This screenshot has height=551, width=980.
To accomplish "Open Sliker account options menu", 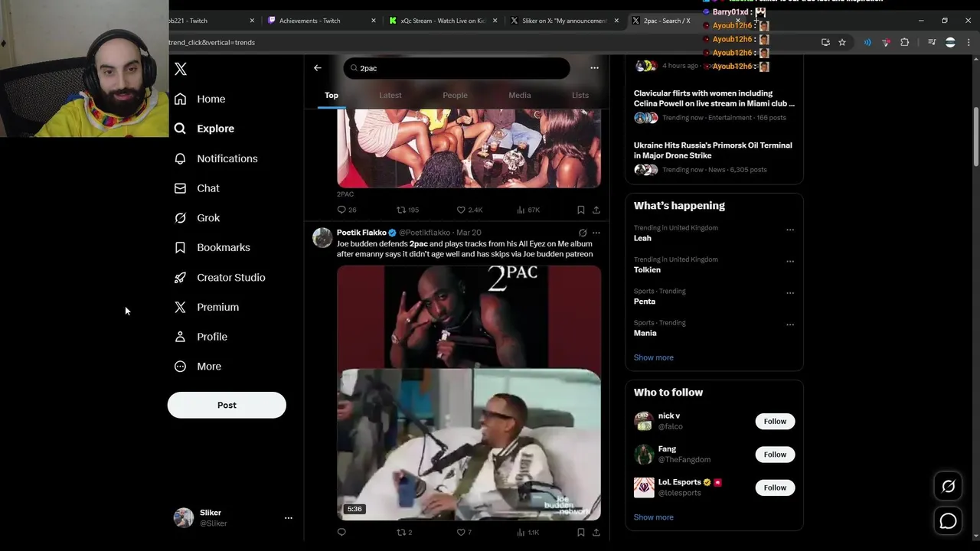I will 289,518.
